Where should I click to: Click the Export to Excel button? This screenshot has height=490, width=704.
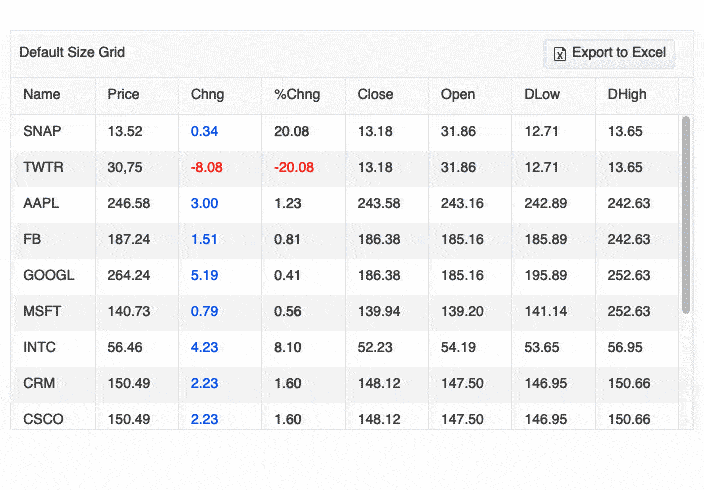tap(609, 53)
